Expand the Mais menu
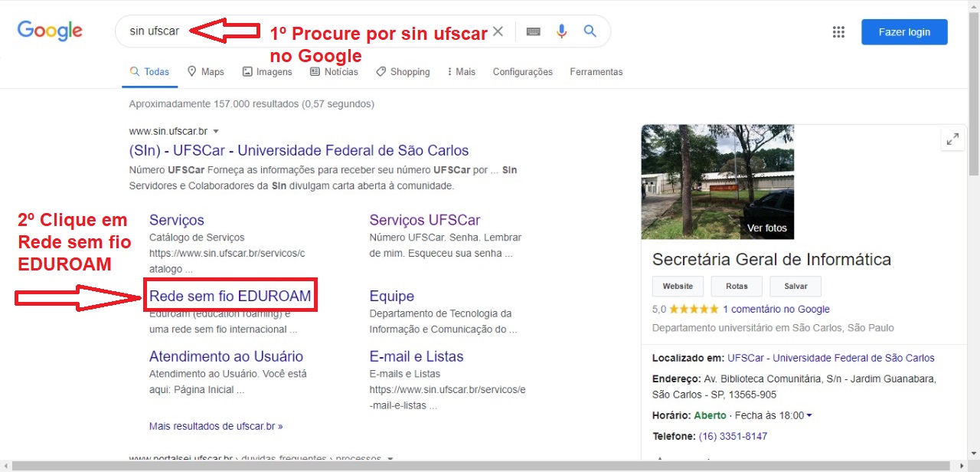 tap(460, 72)
